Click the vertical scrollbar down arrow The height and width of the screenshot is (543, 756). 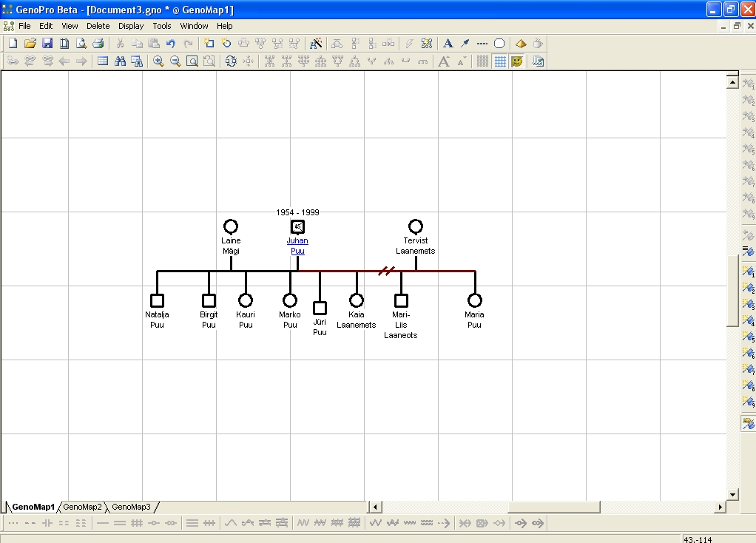pos(732,494)
